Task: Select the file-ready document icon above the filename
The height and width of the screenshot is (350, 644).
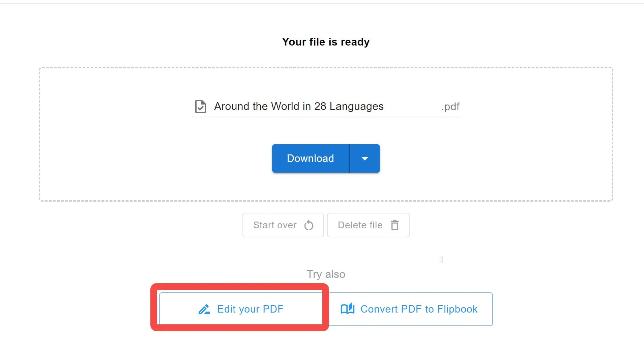Action: [200, 106]
